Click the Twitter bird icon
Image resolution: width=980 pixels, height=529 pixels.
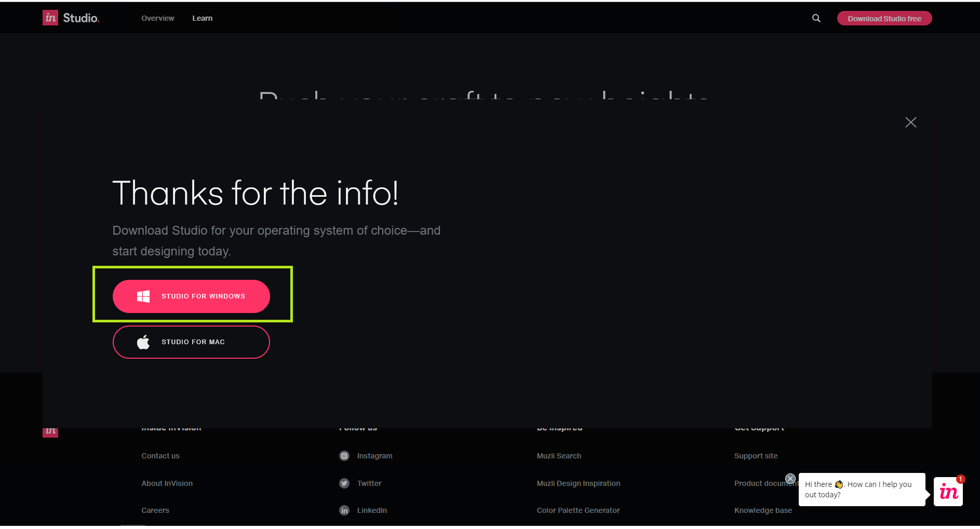(x=344, y=483)
